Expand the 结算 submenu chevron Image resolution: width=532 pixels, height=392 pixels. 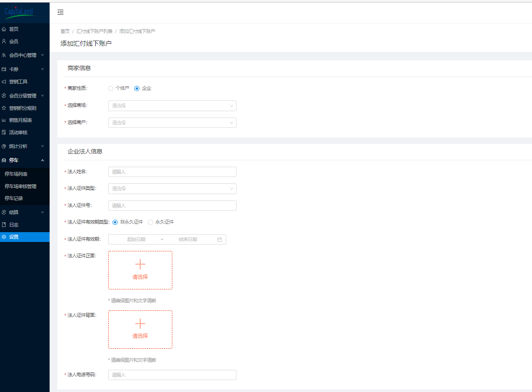[x=42, y=212]
